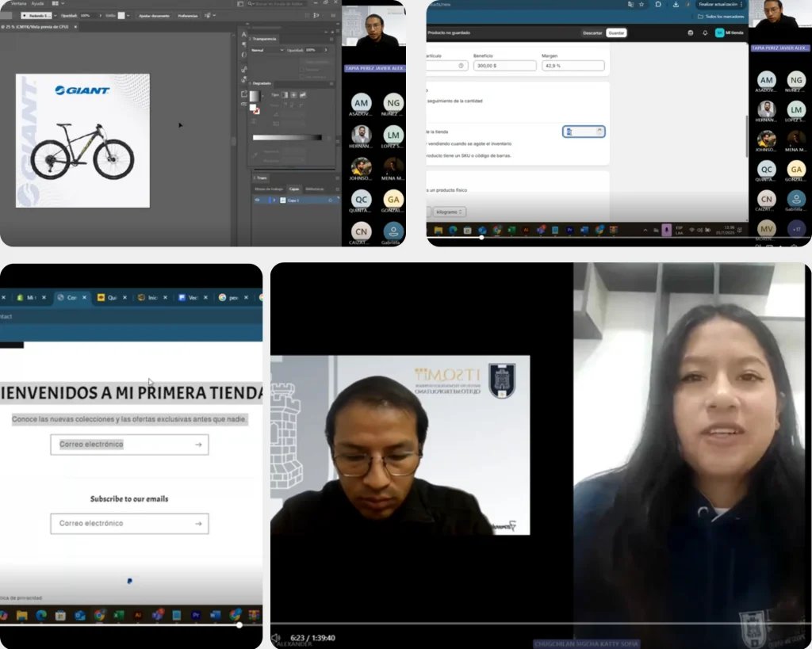
Task: Open Shopify notifications using the bell icon
Action: (x=704, y=33)
